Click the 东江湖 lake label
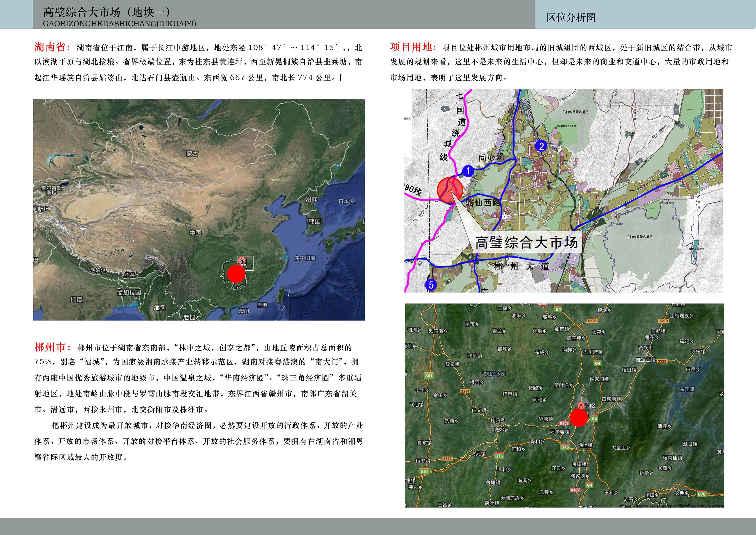 (687, 389)
